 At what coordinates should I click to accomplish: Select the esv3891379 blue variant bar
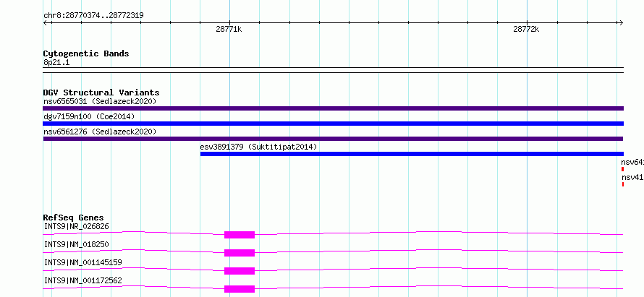point(412,154)
